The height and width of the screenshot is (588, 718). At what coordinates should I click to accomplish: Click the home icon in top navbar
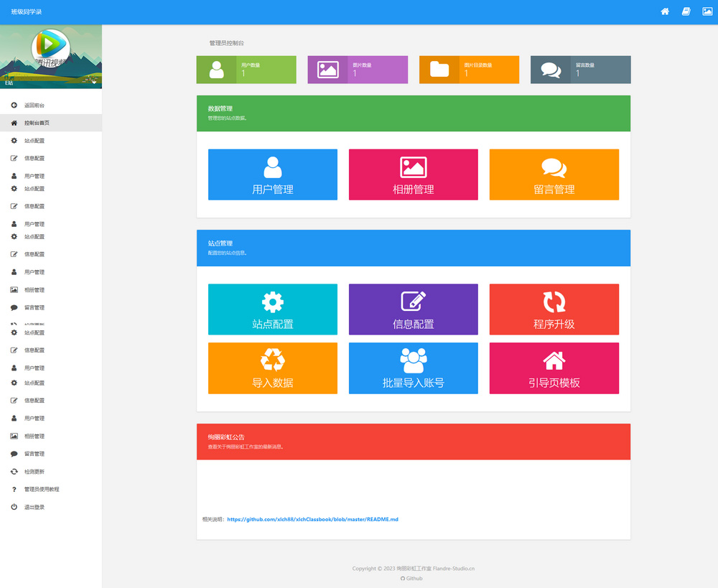[x=665, y=11]
